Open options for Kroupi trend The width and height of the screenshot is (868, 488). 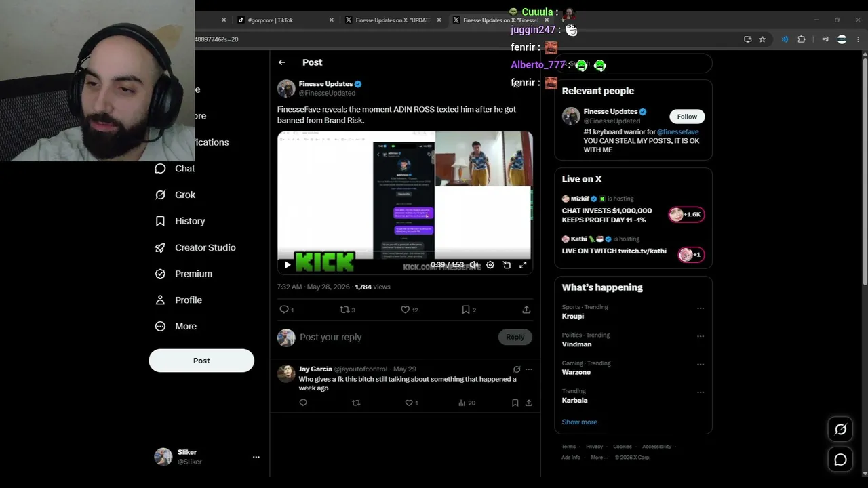tap(701, 308)
